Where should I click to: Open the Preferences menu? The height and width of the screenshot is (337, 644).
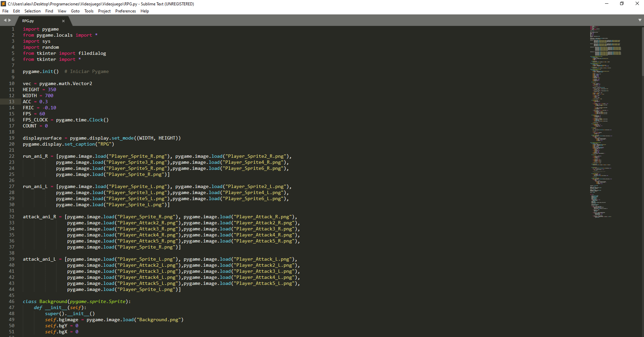point(125,11)
